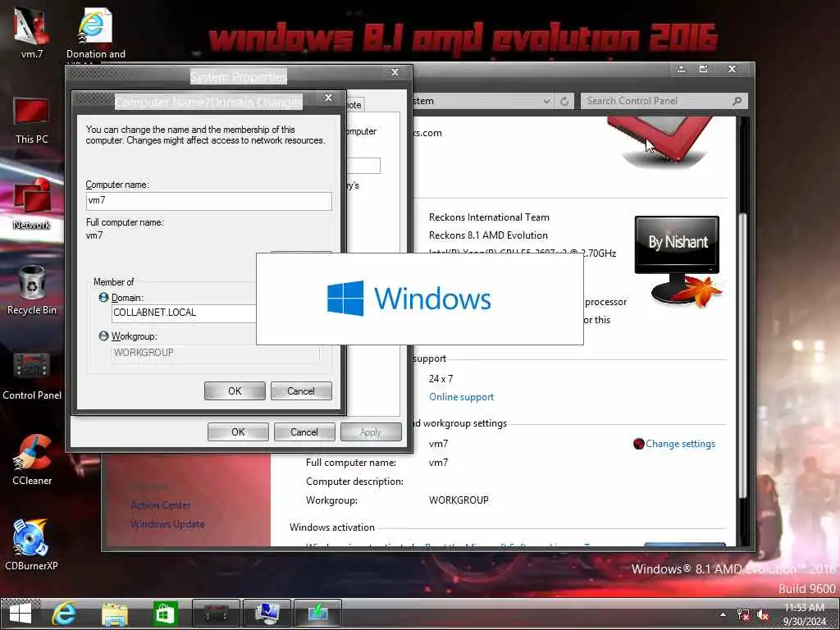The image size is (840, 630).
Task: Click the By Nishant monitor logo
Action: click(x=678, y=262)
